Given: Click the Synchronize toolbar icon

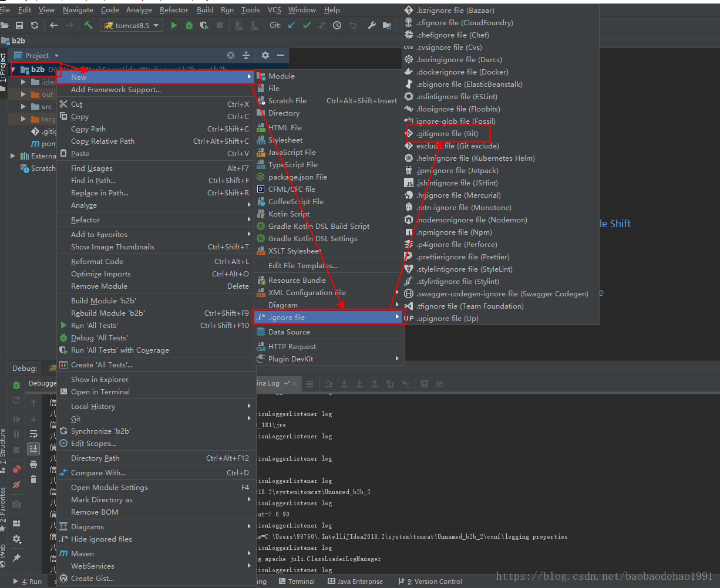Looking at the screenshot, I should tap(35, 25).
